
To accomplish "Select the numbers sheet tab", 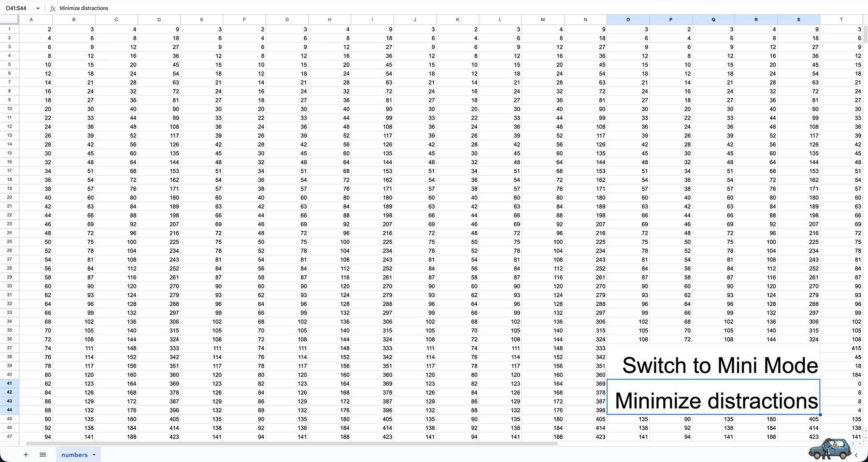I will point(74,455).
